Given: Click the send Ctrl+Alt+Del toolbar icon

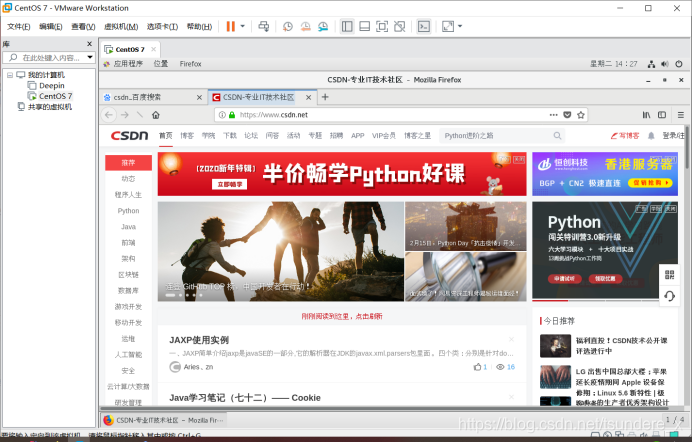Looking at the screenshot, I should pyautogui.click(x=263, y=26).
